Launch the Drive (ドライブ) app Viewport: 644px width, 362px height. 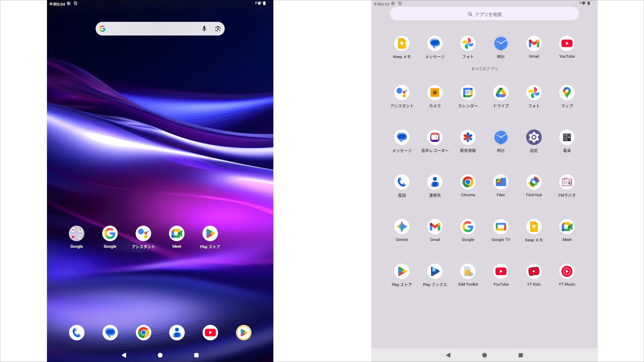500,93
